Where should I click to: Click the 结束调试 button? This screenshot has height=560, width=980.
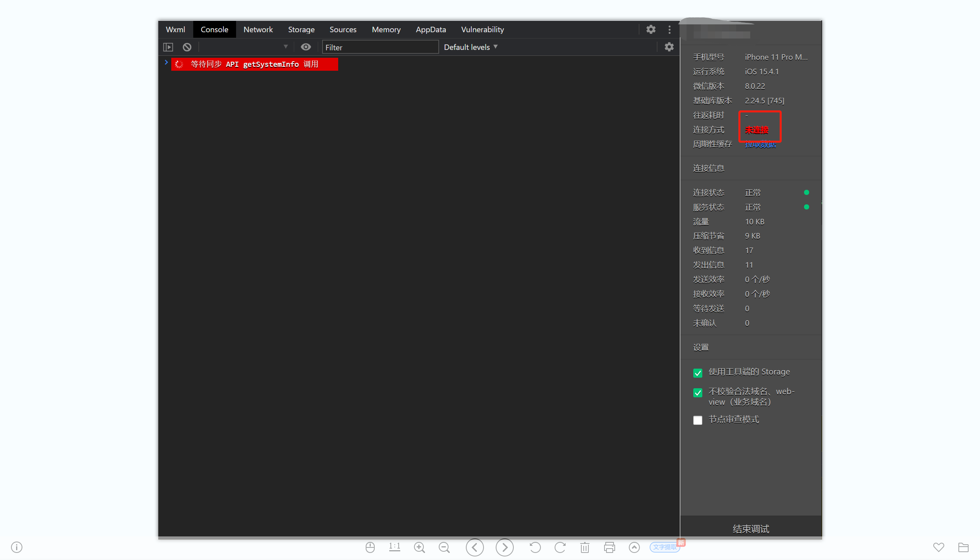[751, 529]
